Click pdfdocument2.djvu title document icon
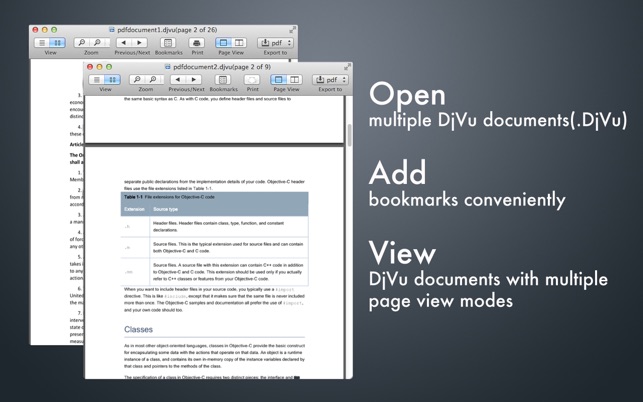 point(167,67)
